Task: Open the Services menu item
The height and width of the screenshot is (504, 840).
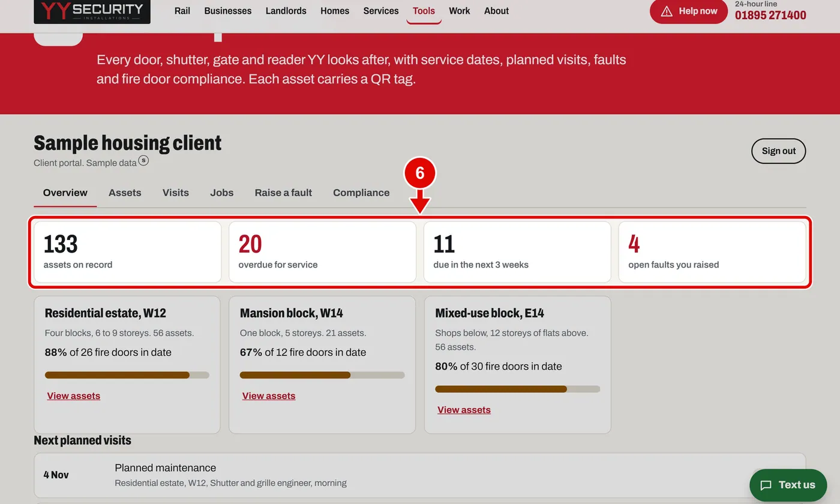Action: click(x=381, y=11)
